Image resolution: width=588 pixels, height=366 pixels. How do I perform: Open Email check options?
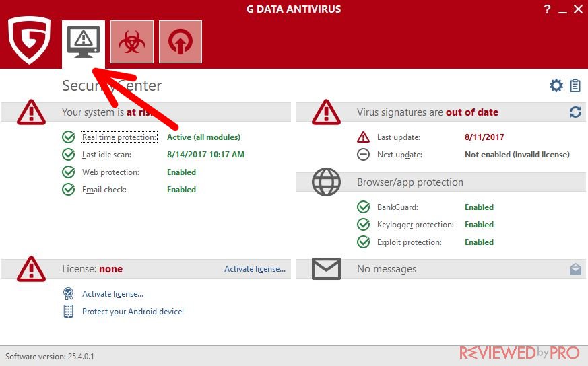[x=104, y=190]
